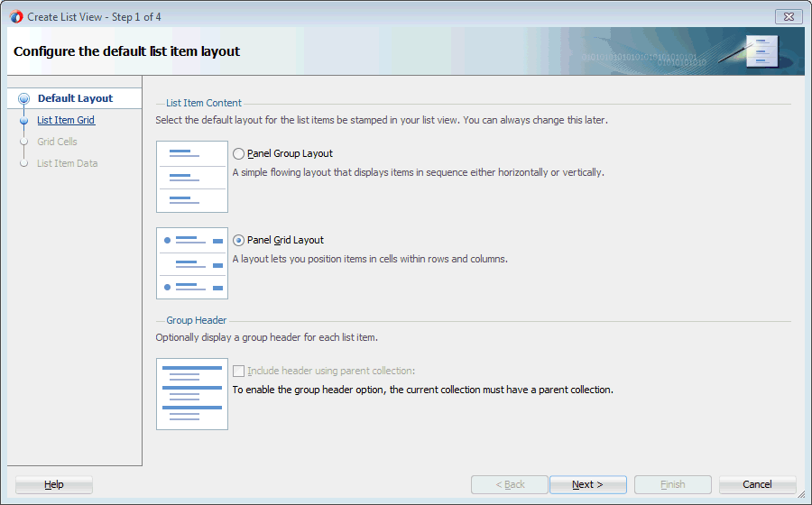This screenshot has width=812, height=505.
Task: Click the Grid Cells step bullet
Action: [23, 142]
